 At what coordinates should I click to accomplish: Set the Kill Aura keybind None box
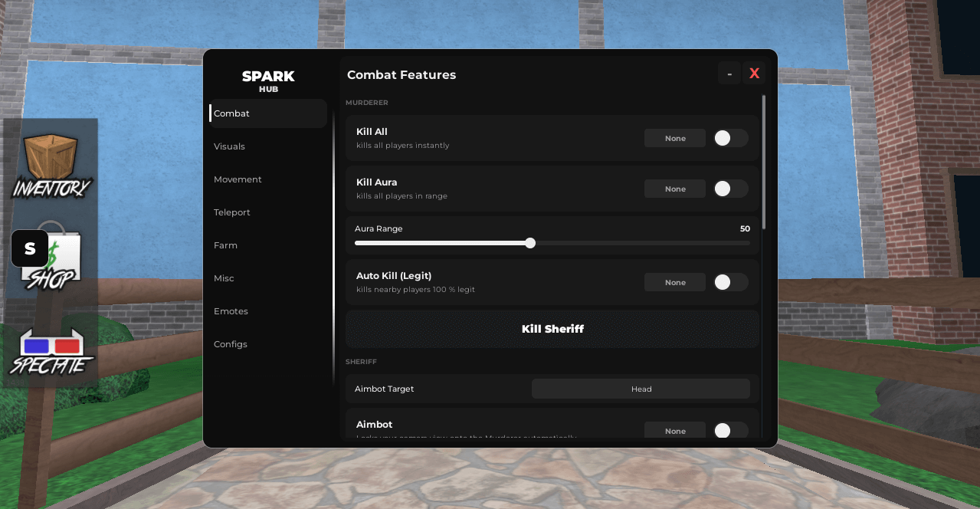[675, 189]
